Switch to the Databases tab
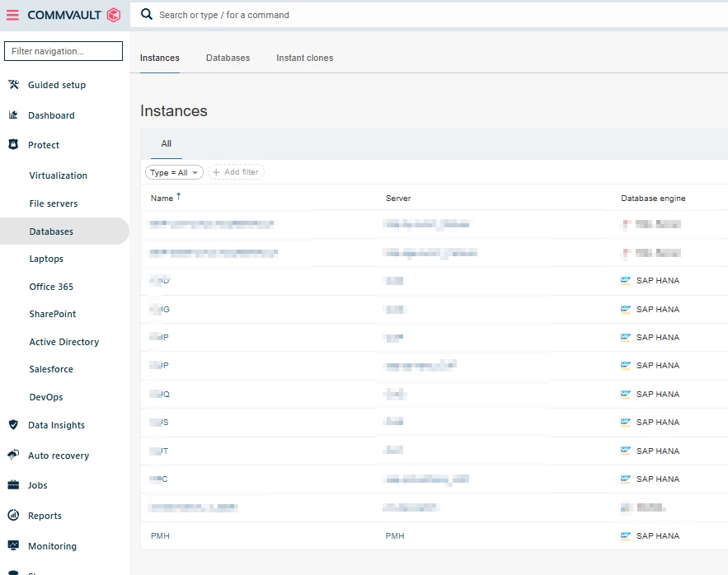This screenshot has width=728, height=575. (x=228, y=58)
